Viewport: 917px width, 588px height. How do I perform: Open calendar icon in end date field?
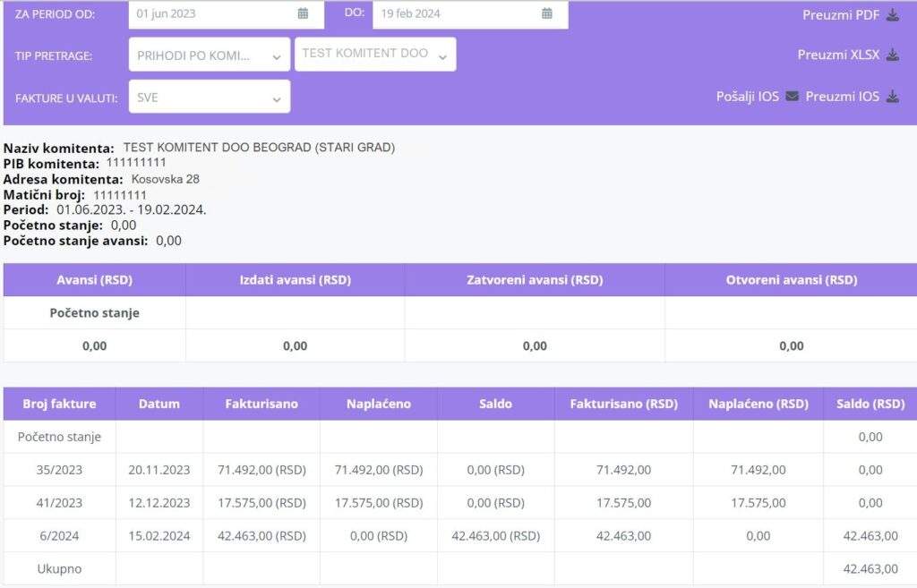547,13
